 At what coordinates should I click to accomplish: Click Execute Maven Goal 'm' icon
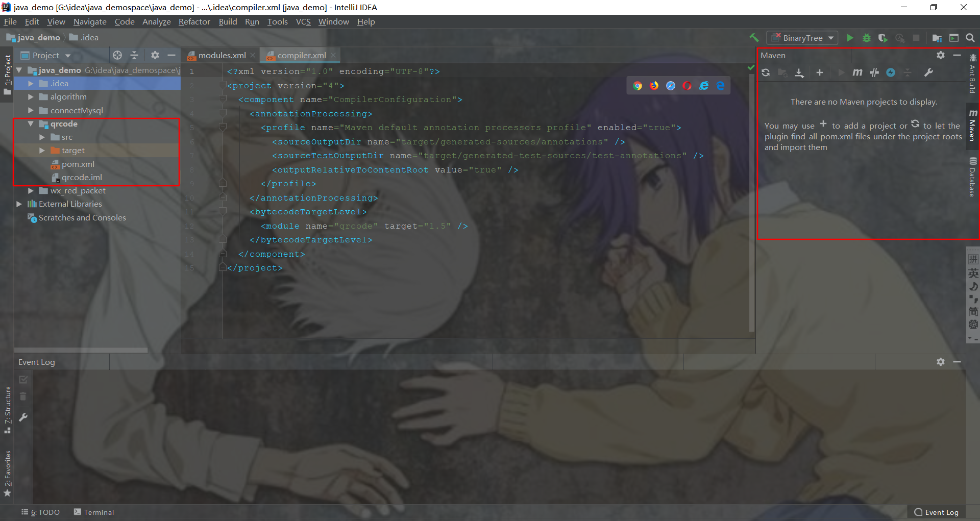tap(857, 72)
